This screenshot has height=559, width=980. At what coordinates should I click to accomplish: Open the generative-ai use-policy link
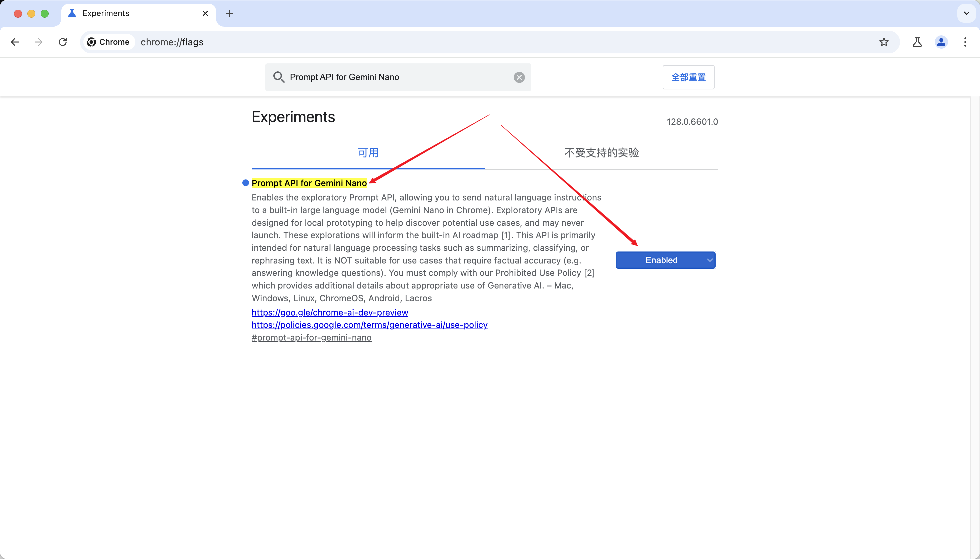coord(370,325)
